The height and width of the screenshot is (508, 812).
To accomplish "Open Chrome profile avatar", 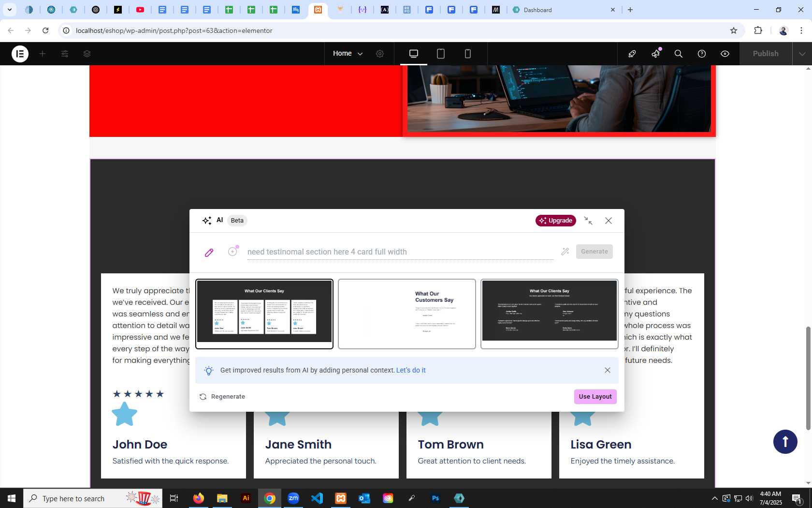I will pos(783,30).
